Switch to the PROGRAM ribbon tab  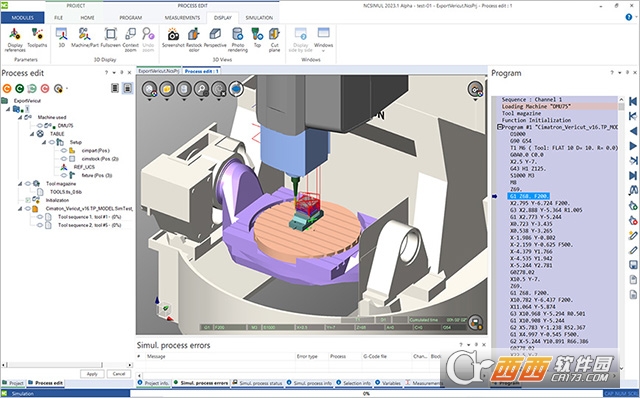click(x=131, y=18)
